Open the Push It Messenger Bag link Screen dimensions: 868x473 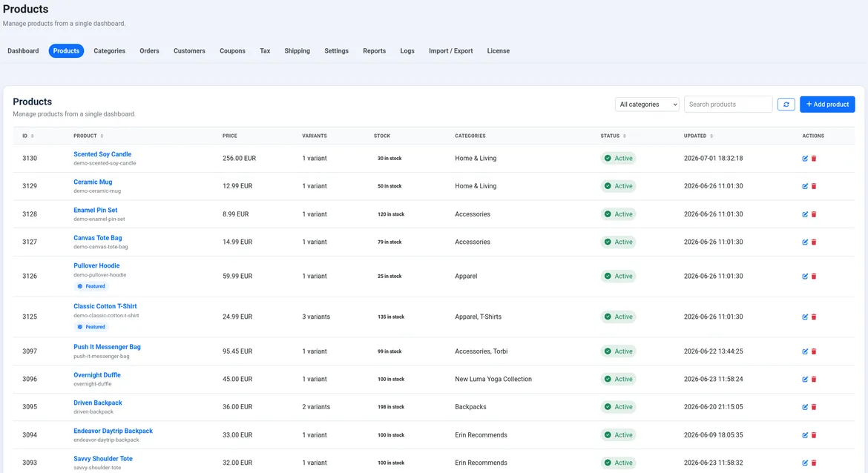coord(107,347)
